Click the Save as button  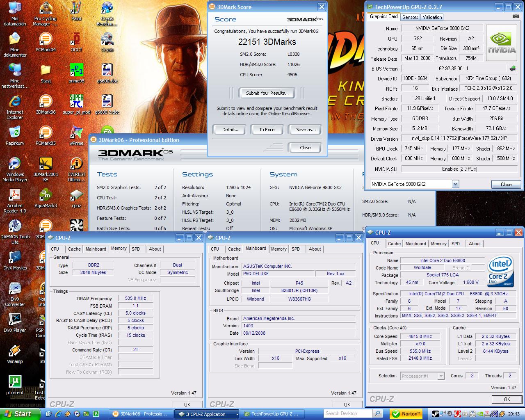click(306, 130)
